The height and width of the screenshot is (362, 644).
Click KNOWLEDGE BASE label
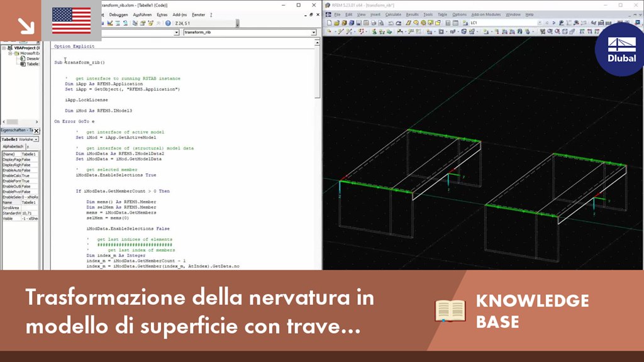pyautogui.click(x=532, y=311)
